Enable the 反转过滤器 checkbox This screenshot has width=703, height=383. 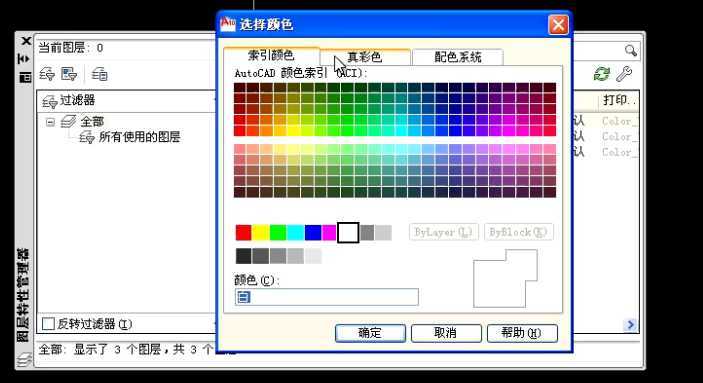48,323
